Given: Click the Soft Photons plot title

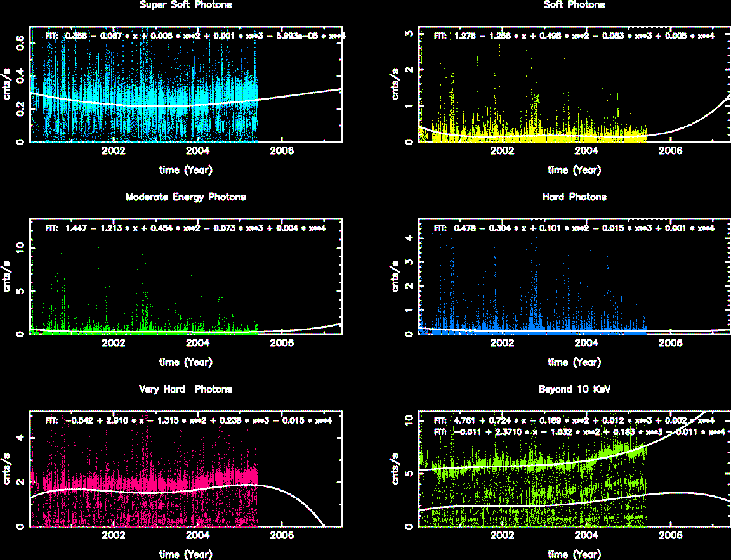Looking at the screenshot, I should [x=574, y=5].
